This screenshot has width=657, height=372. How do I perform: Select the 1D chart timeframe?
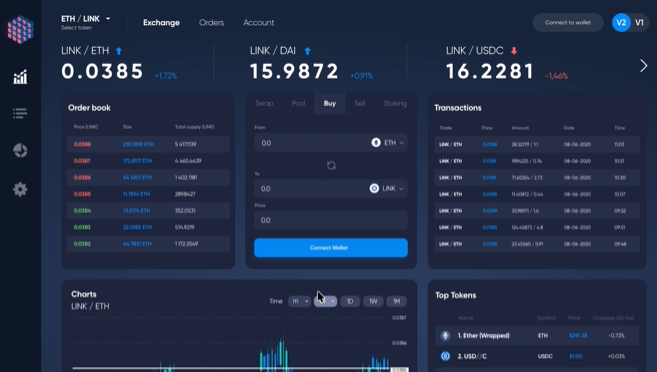(350, 301)
